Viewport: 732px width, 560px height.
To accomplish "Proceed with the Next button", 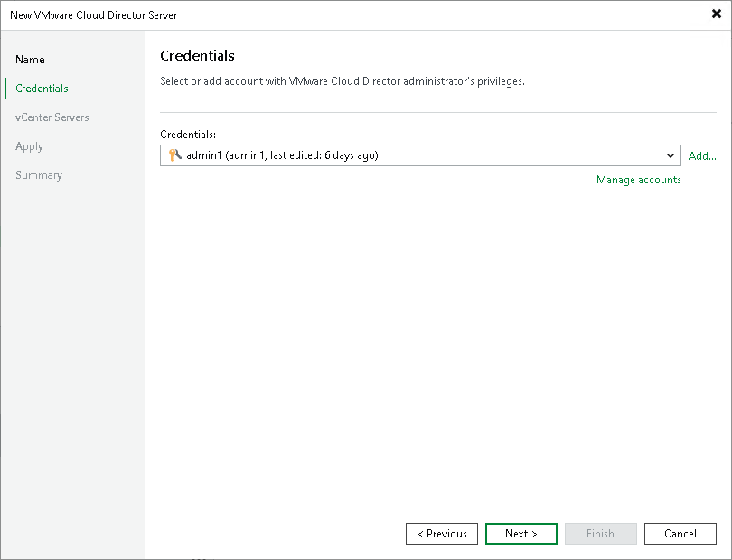I will pos(521,534).
